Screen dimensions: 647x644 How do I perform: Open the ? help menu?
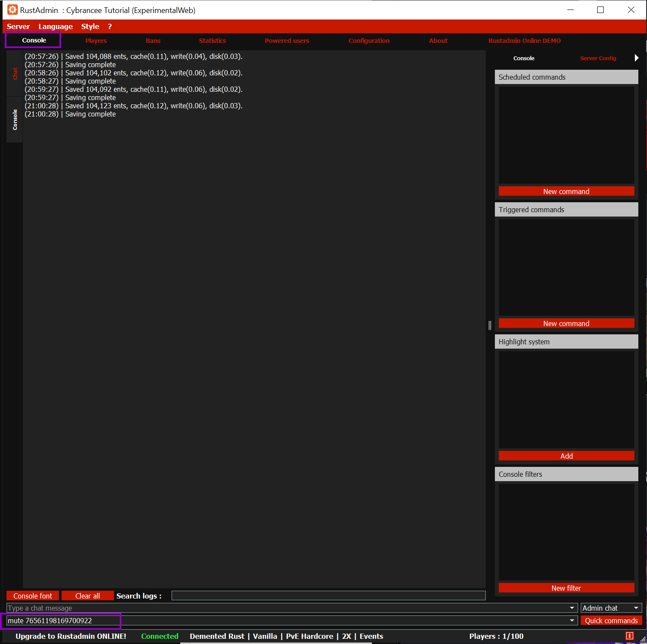[x=110, y=26]
